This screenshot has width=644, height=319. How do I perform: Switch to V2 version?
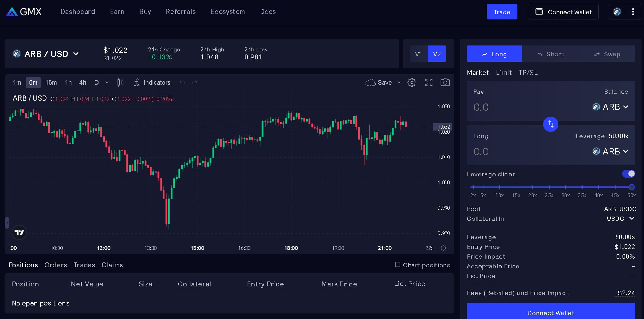click(x=437, y=54)
